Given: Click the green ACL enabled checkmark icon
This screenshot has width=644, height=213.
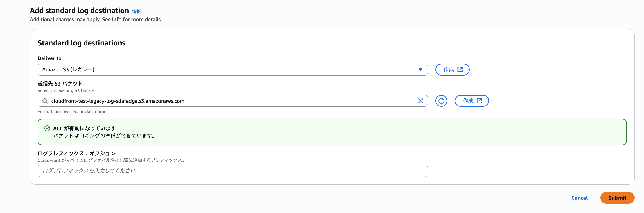Looking at the screenshot, I should (x=47, y=128).
